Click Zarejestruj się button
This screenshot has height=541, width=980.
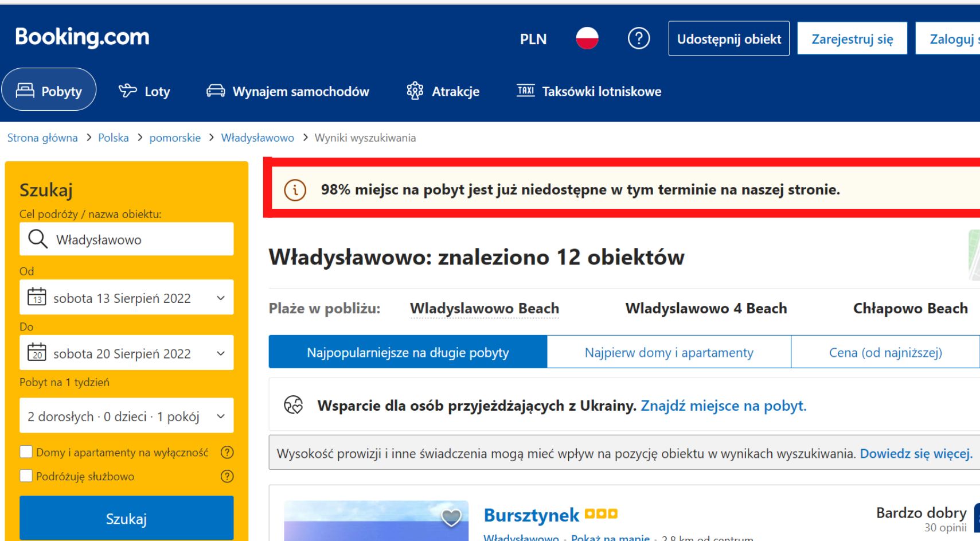[852, 38]
